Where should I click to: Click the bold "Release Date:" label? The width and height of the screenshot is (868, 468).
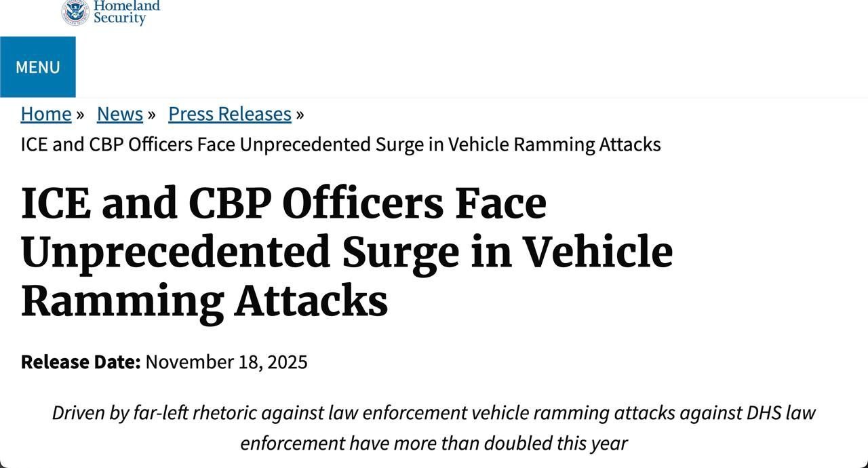[81, 362]
